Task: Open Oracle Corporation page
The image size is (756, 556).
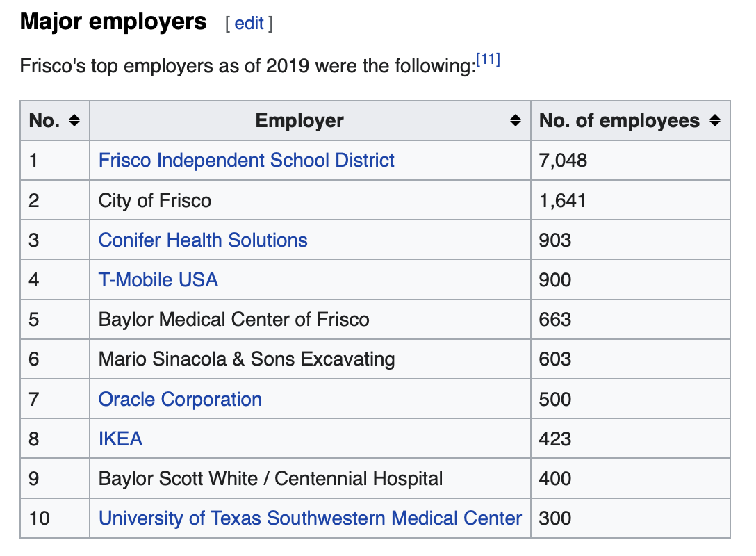Action: click(181, 400)
